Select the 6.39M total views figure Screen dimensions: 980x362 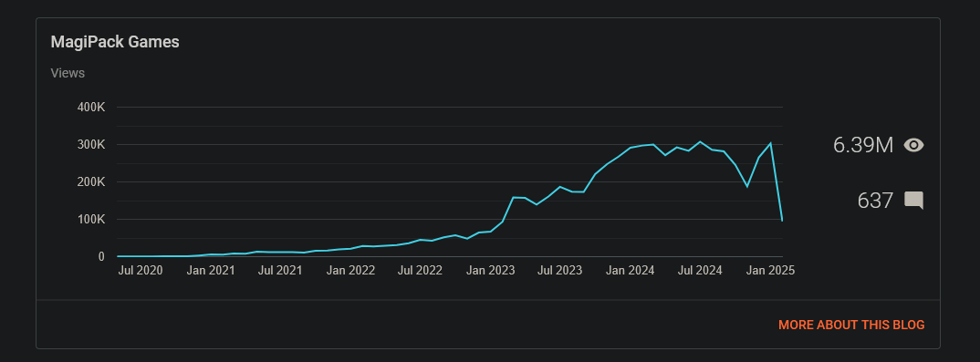[863, 145]
